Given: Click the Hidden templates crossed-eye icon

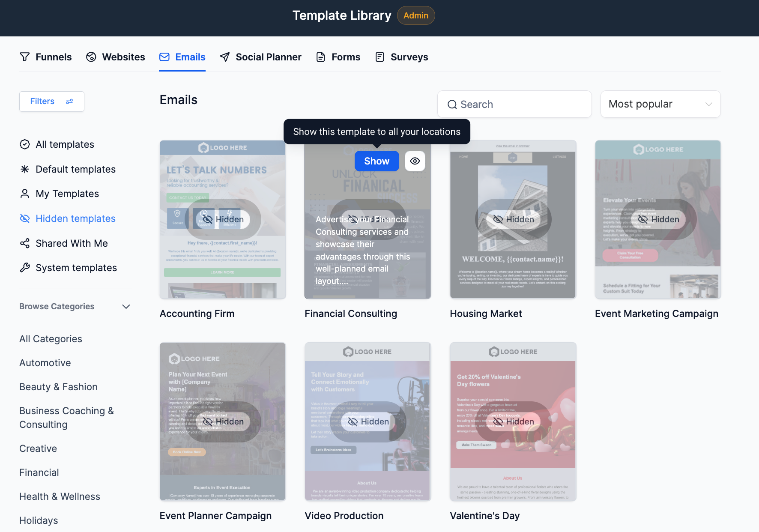Looking at the screenshot, I should coord(25,218).
